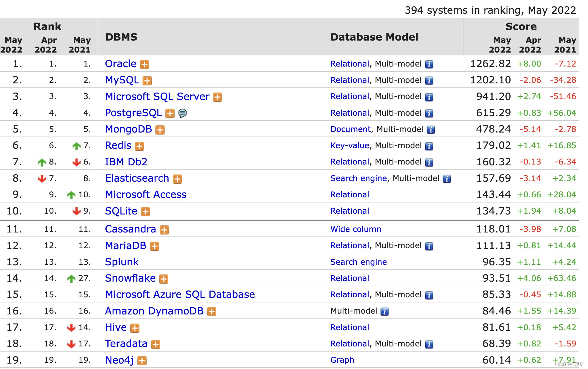Click the plus icon next to Cassandra
588x369 pixels.
tap(164, 230)
